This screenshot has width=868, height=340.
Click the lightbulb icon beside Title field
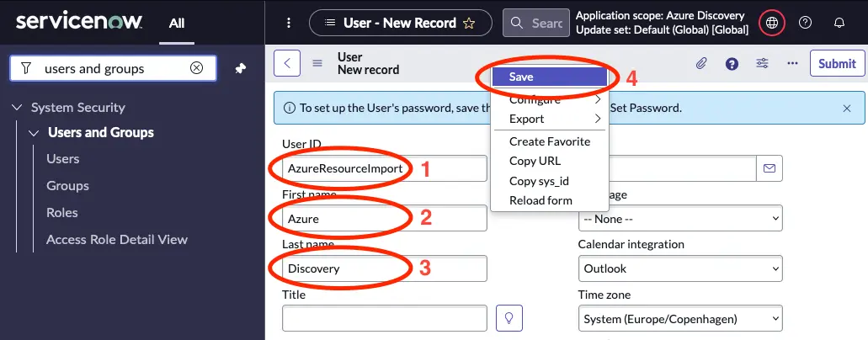tap(509, 318)
